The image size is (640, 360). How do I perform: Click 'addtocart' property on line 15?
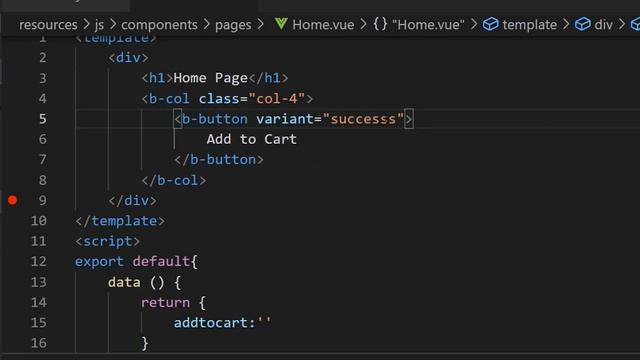(211, 323)
